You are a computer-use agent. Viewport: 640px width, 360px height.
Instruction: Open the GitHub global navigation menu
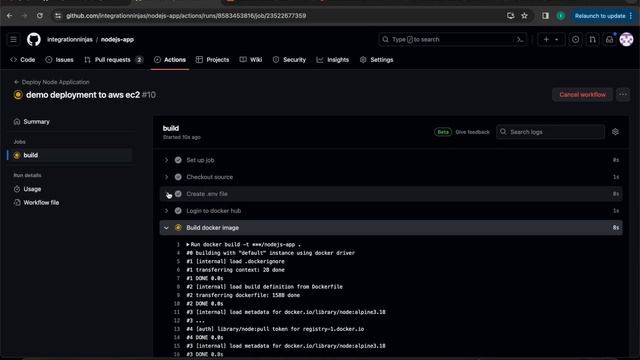(x=13, y=40)
